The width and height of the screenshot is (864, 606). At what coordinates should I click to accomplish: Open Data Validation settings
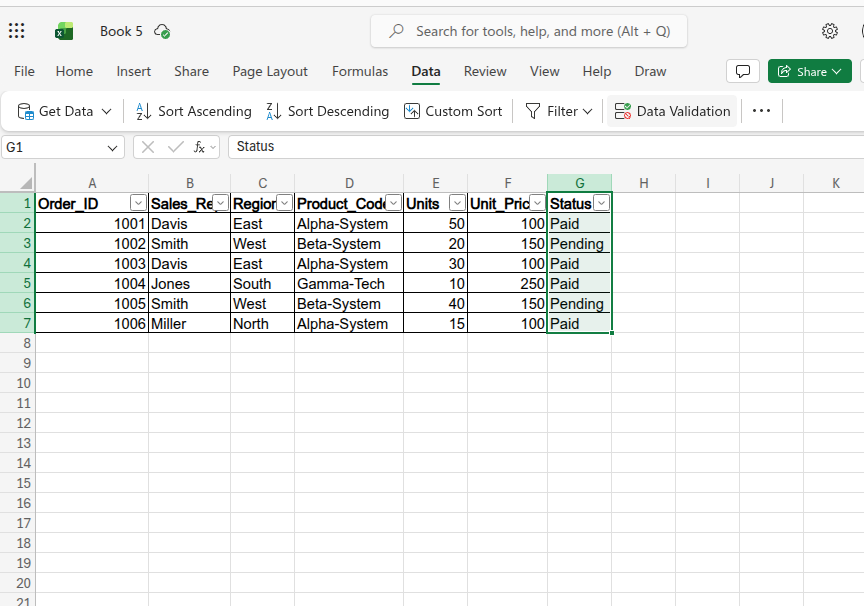(672, 111)
